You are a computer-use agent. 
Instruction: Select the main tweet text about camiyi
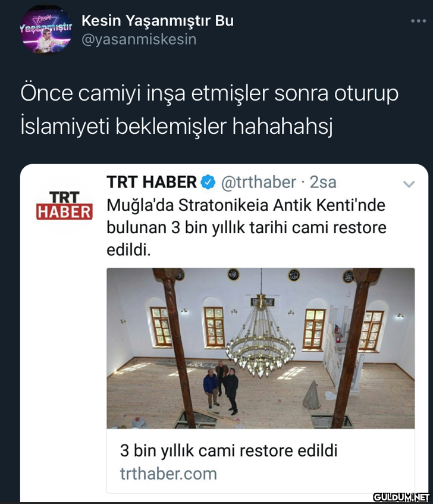click(x=209, y=110)
